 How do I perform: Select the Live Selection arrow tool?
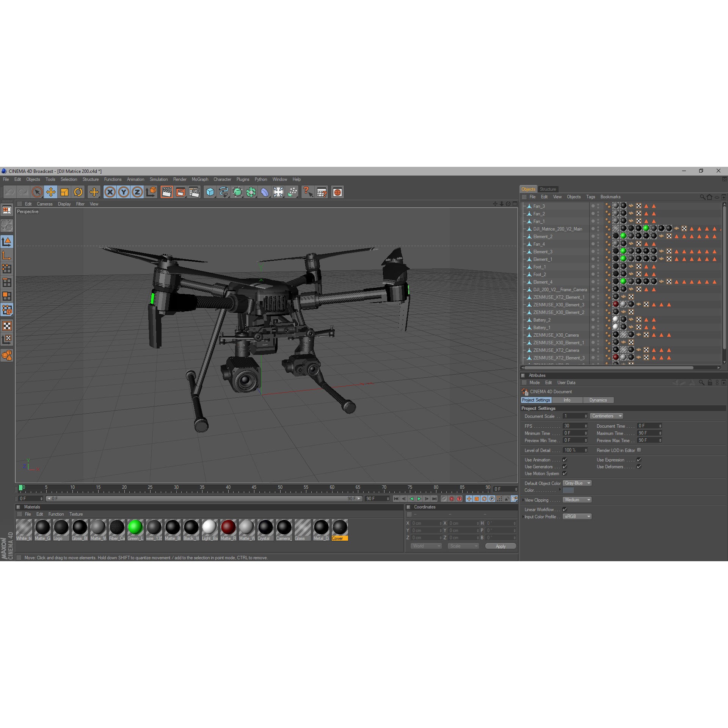[x=37, y=192]
